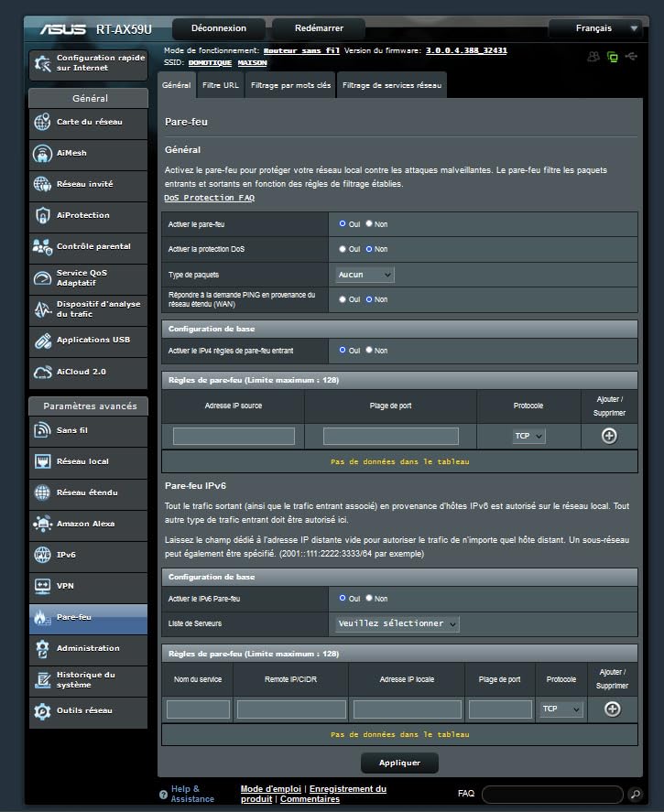Open the DoS Protection FAQ link
This screenshot has height=812, width=664.
[x=209, y=198]
